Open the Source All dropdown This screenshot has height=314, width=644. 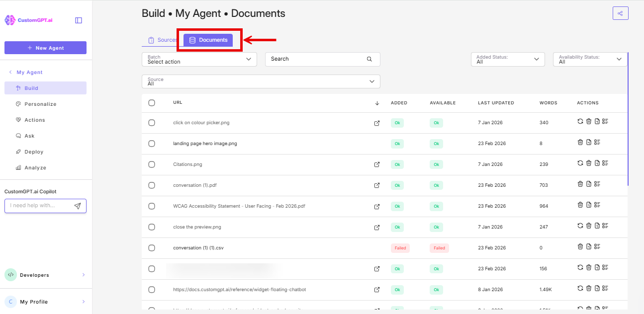pos(261,80)
